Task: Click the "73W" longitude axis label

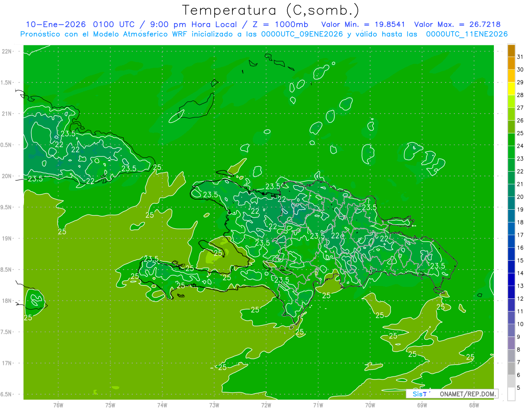Action: coord(214,405)
